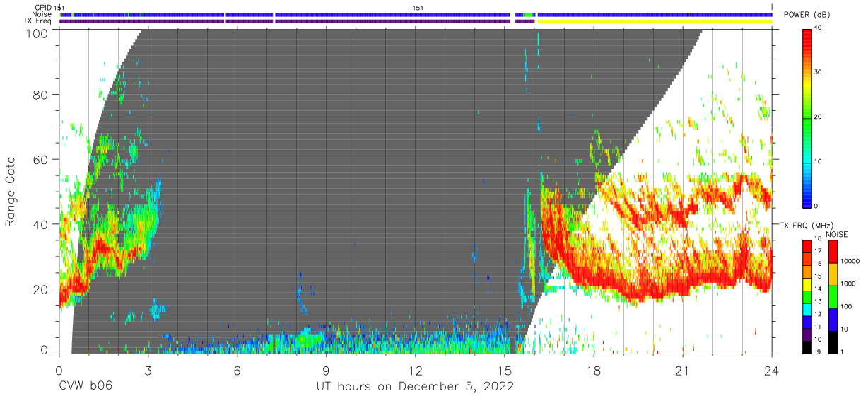Click the noise scale label '10000'
The height and width of the screenshot is (401, 868).
pos(850,261)
